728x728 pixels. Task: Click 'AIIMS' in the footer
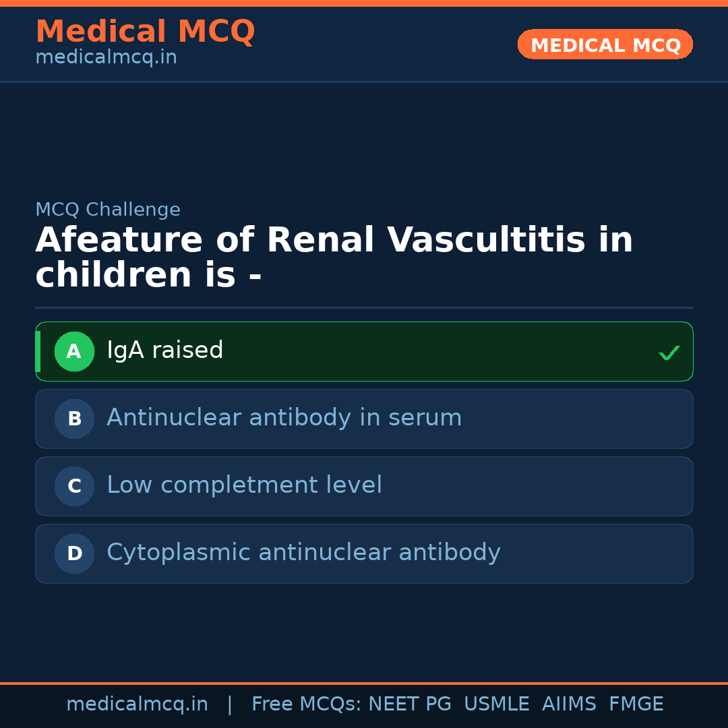(569, 704)
